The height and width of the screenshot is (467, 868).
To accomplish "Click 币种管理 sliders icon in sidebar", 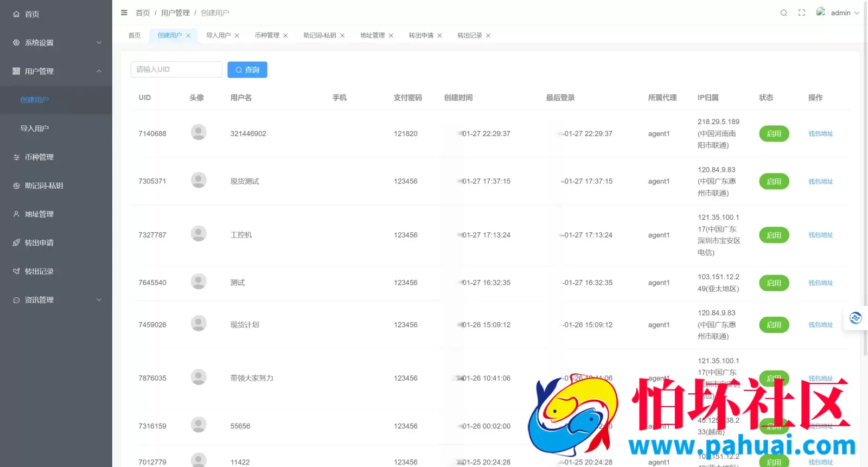I will pyautogui.click(x=16, y=157).
